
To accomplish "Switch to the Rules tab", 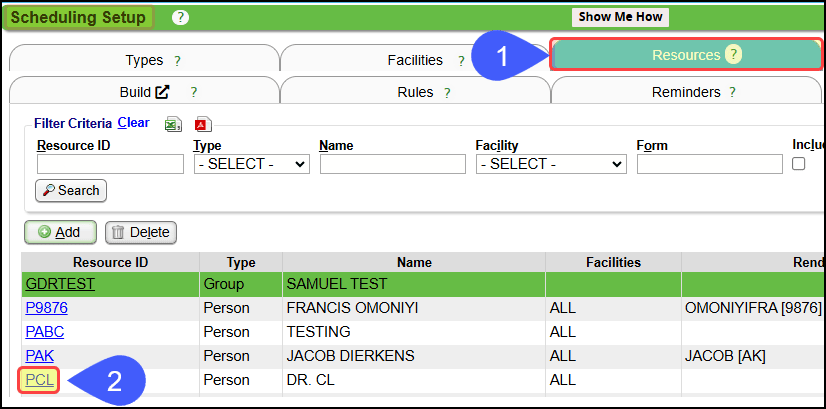I will 415,93.
